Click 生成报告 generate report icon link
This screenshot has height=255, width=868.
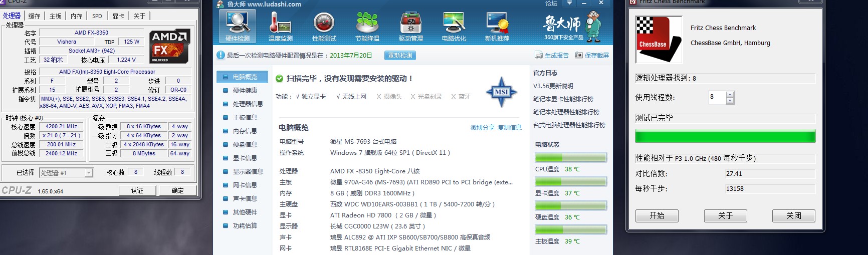[552, 55]
